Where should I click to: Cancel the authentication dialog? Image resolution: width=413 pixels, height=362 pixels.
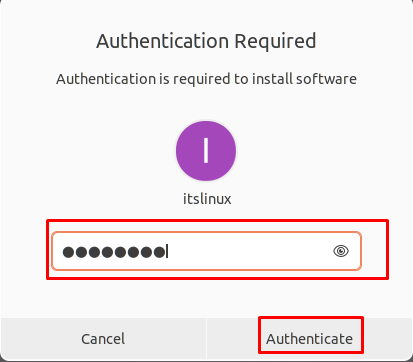[103, 339]
